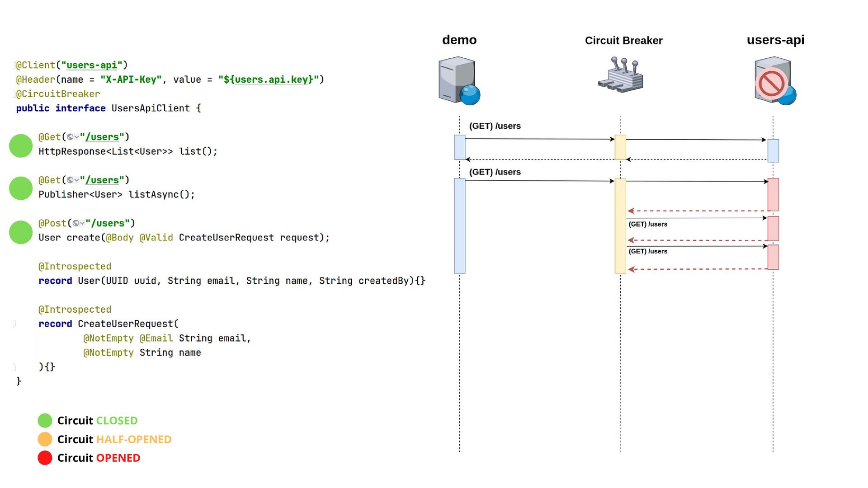Click the second large (GET) /users label
The height and width of the screenshot is (488, 868).
click(495, 172)
